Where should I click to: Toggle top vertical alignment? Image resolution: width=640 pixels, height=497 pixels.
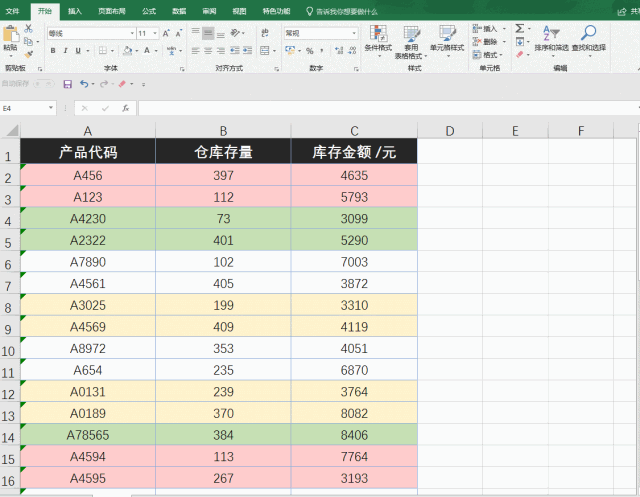(196, 33)
